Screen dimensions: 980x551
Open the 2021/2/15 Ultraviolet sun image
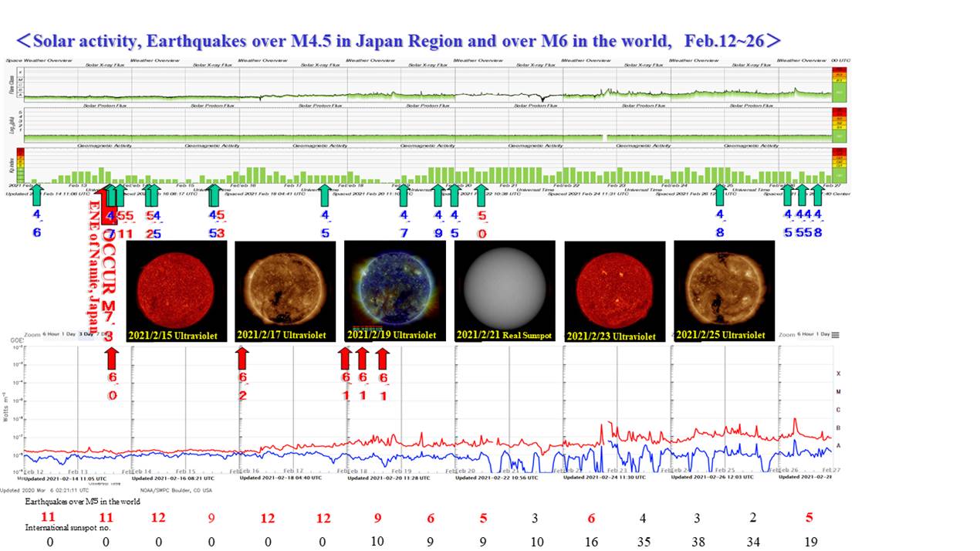pos(177,291)
